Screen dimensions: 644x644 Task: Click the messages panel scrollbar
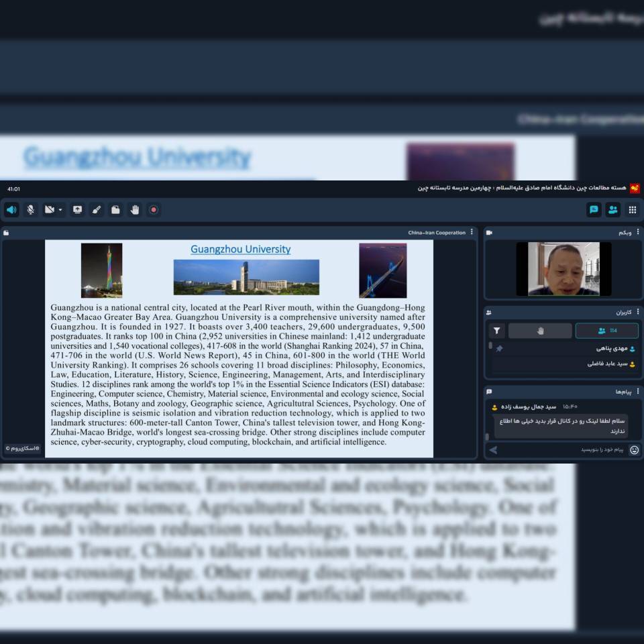(487, 437)
